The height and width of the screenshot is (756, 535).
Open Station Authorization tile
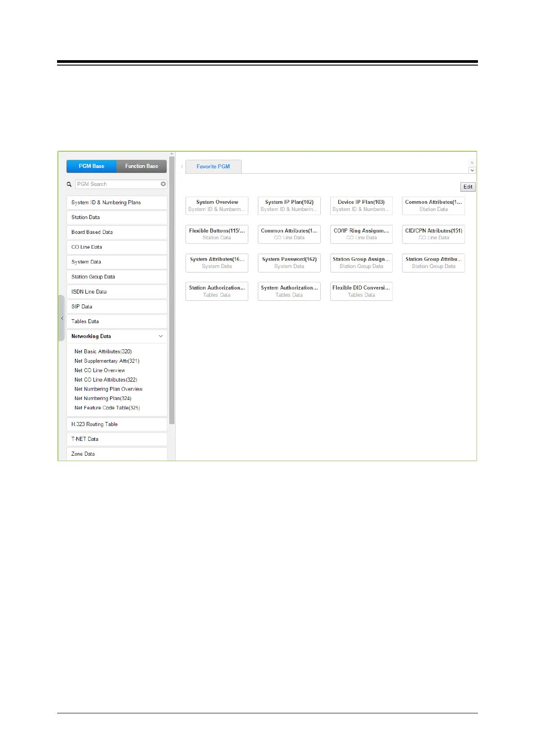217,291
